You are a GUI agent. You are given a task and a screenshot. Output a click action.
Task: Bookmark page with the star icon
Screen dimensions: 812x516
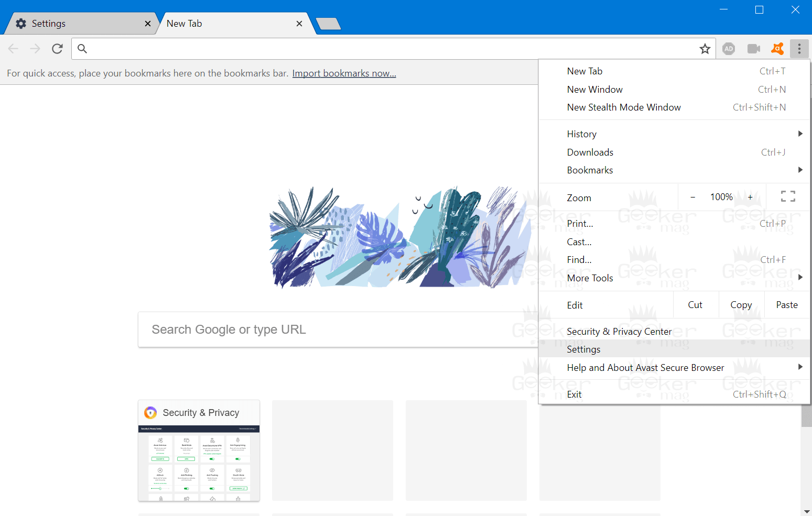[705, 49]
